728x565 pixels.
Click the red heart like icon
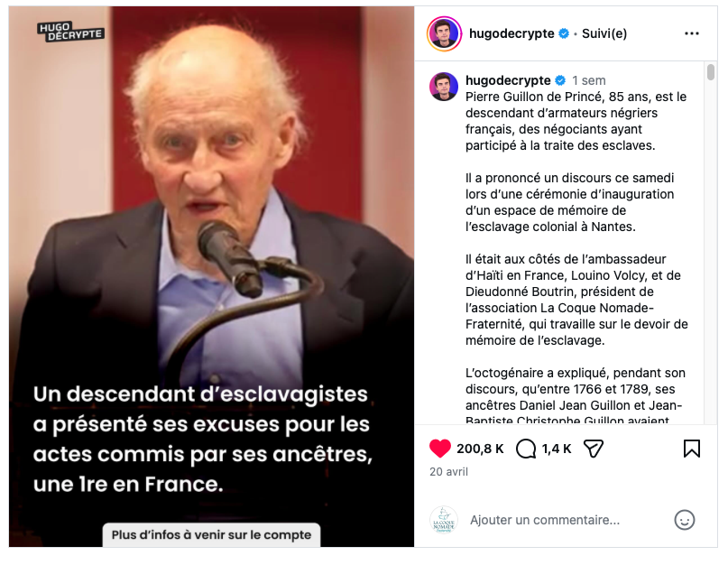pos(439,449)
